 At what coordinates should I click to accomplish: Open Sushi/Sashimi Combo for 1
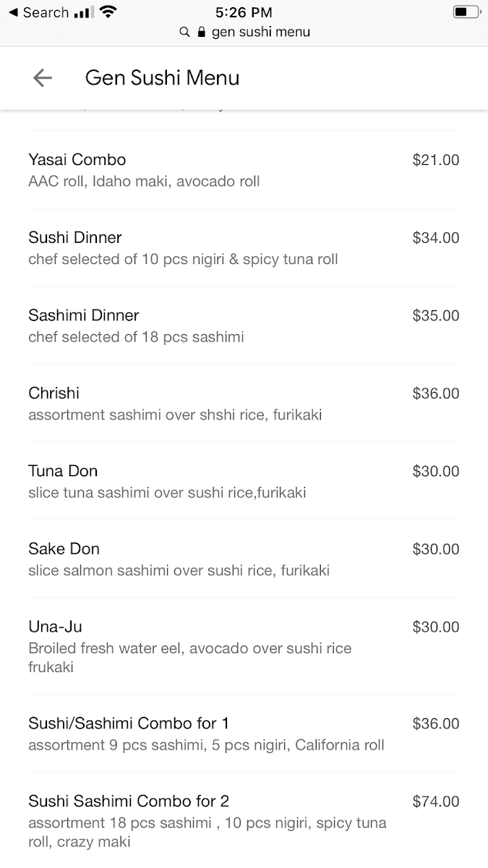(x=129, y=723)
